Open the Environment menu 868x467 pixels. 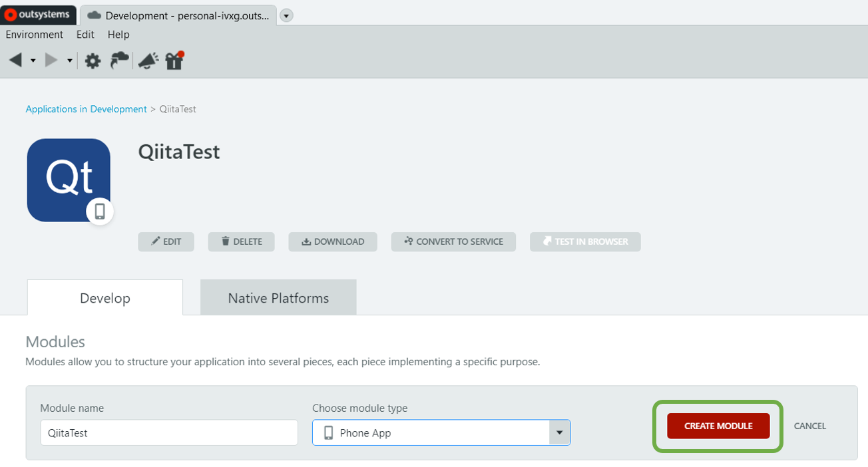(35, 35)
